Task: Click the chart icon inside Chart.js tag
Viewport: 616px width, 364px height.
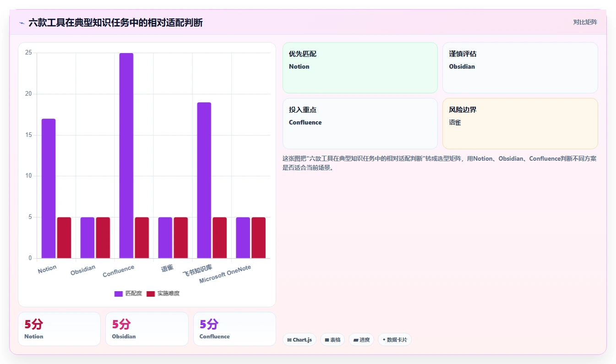Action: [x=289, y=340]
